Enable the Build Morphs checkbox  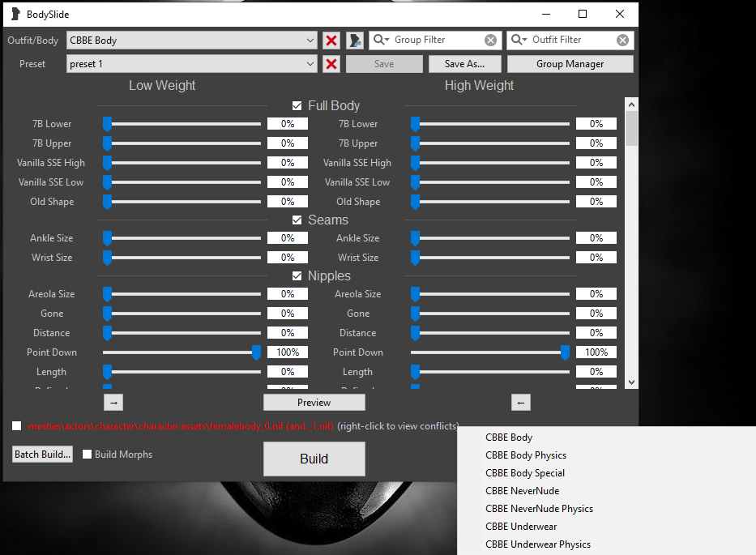(x=87, y=455)
